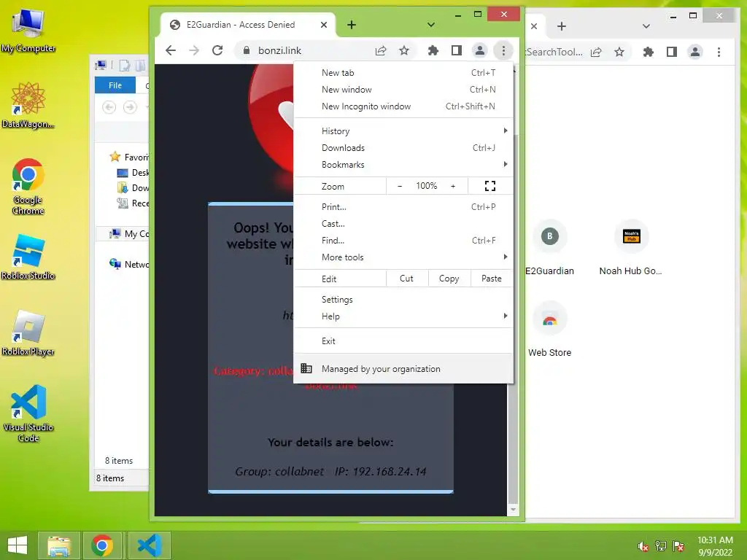Click Paste in the Edit row

492,279
